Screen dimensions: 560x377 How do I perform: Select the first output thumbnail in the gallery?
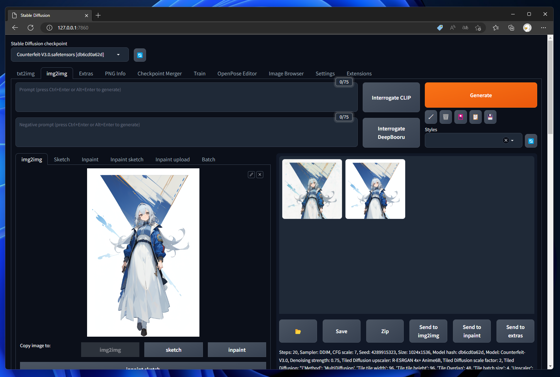click(312, 189)
